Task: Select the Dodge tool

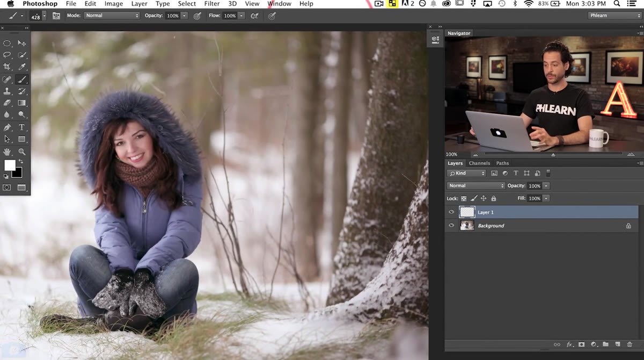Action: (x=22, y=114)
